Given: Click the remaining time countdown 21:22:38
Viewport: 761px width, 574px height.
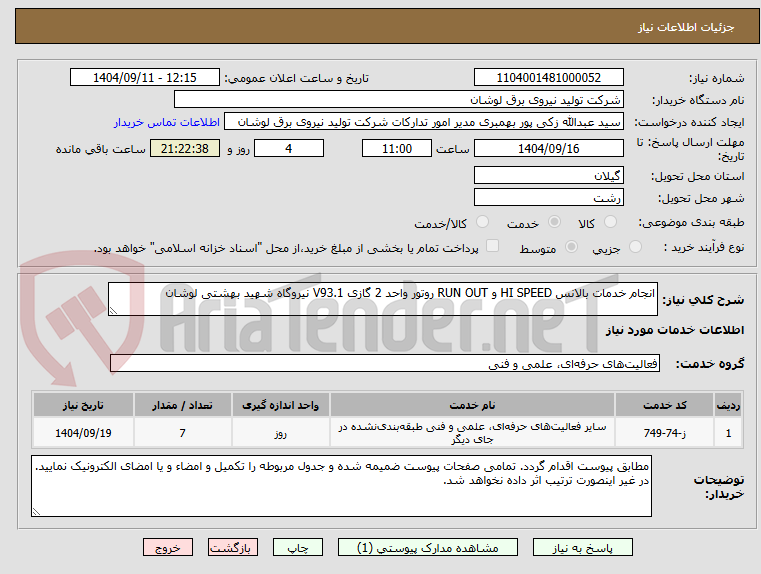Looking at the screenshot, I should coord(185,148).
